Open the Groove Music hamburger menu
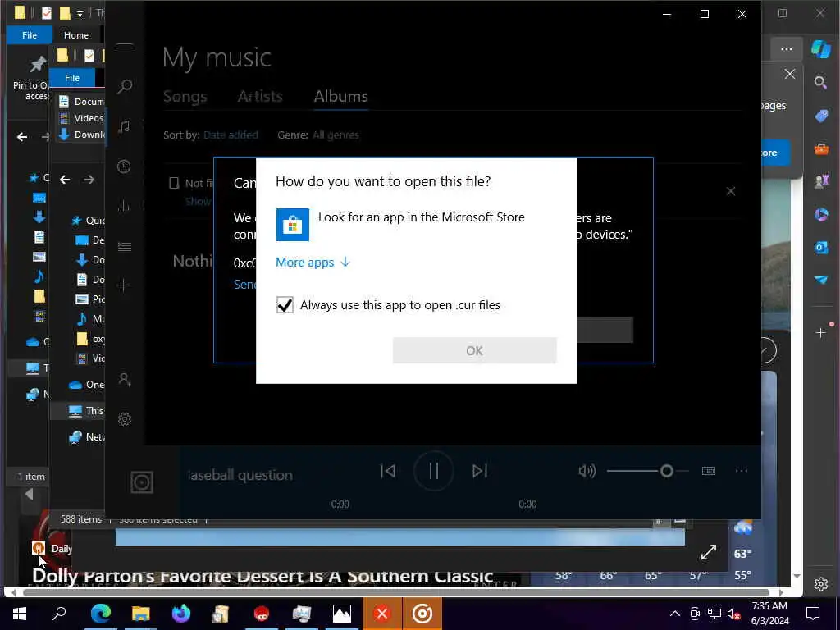Screen dimensions: 840x630 (x=125, y=48)
